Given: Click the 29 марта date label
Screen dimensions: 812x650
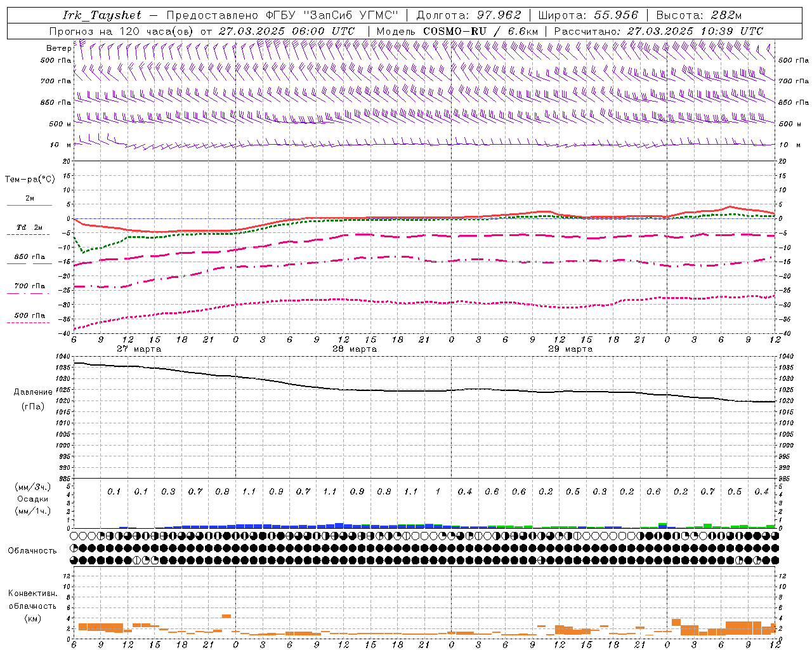Looking at the screenshot, I should click(571, 349).
